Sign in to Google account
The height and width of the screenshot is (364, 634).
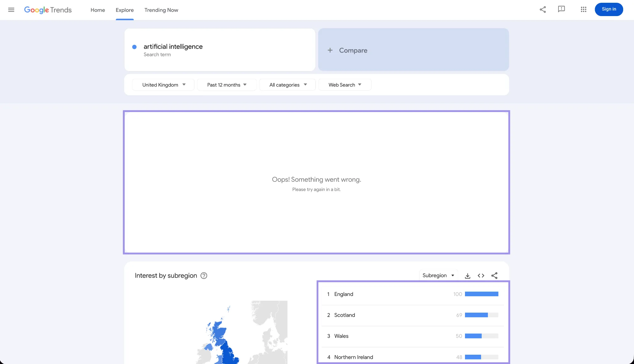(609, 9)
